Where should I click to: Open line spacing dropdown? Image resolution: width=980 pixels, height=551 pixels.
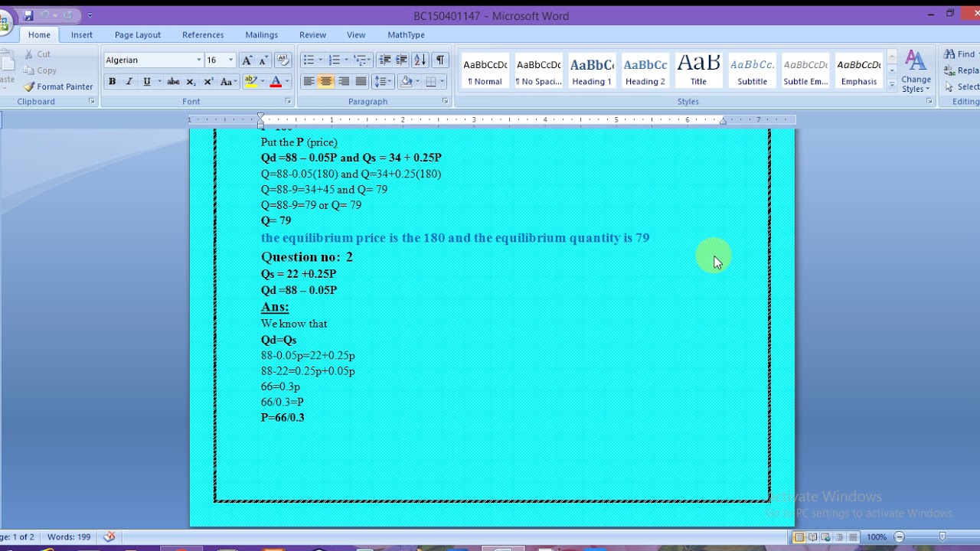384,82
